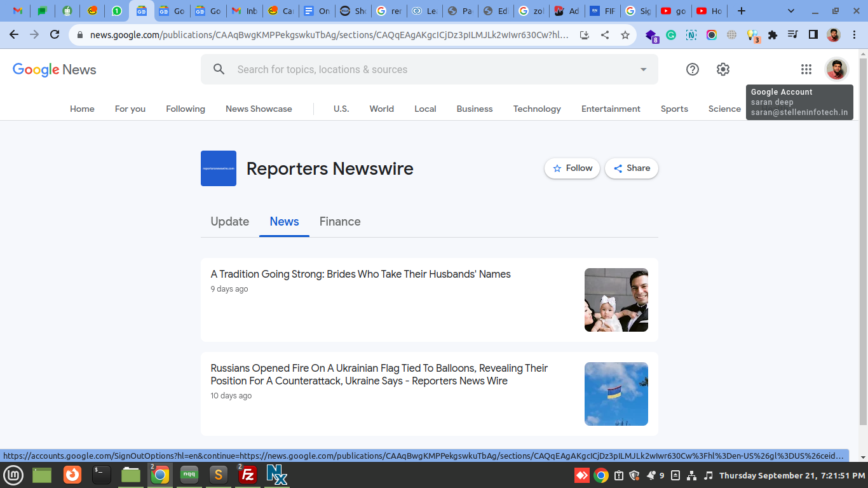The height and width of the screenshot is (488, 868).
Task: Click the address bar URL
Action: pyautogui.click(x=329, y=35)
